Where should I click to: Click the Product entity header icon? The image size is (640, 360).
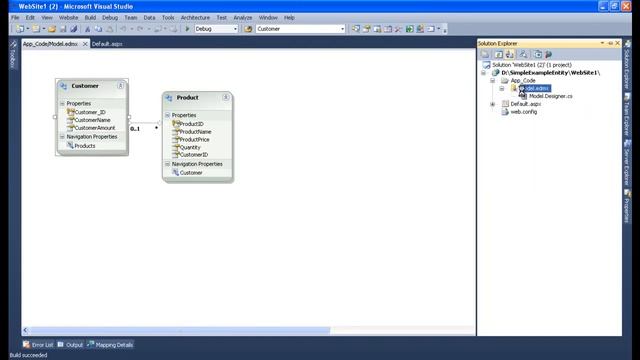click(169, 98)
